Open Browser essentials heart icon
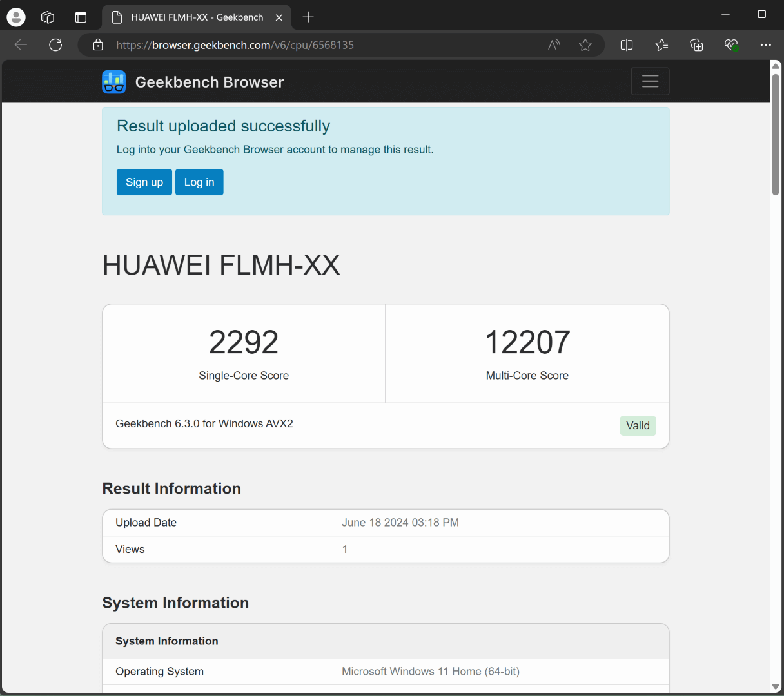 tap(730, 44)
